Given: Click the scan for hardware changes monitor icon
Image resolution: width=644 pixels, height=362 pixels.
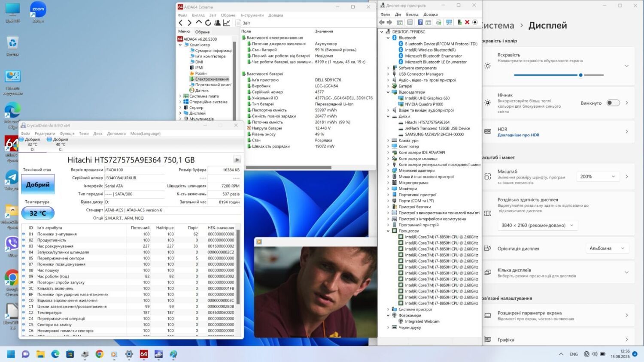Looking at the screenshot, I should tap(449, 22).
